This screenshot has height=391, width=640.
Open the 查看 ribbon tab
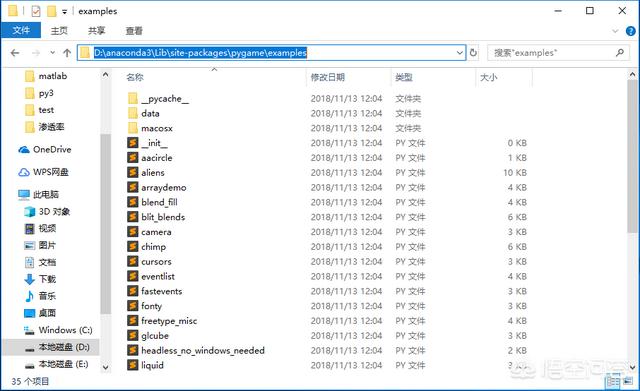(134, 31)
